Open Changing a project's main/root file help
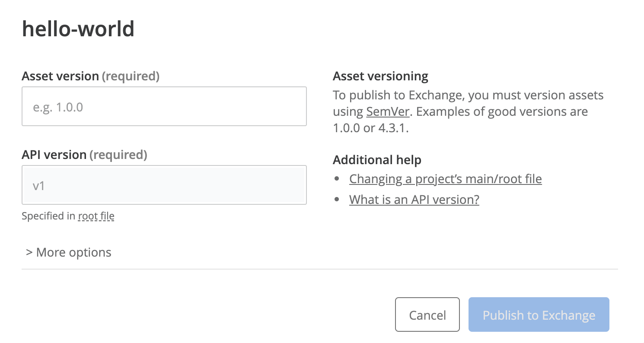The height and width of the screenshot is (343, 644). point(445,178)
